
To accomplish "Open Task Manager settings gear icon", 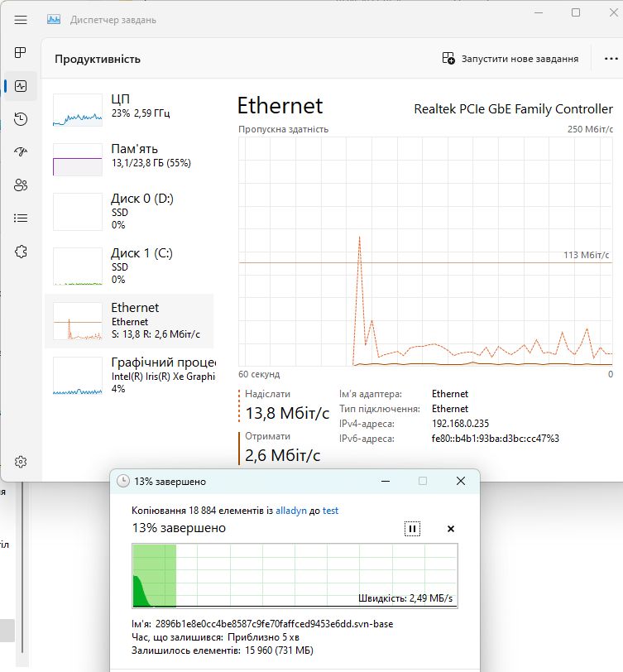I will point(21,462).
